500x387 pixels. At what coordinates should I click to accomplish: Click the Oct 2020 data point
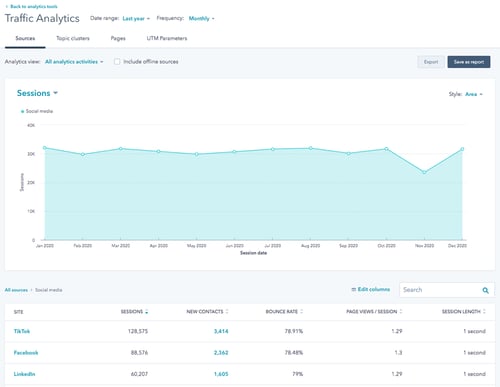click(386, 149)
